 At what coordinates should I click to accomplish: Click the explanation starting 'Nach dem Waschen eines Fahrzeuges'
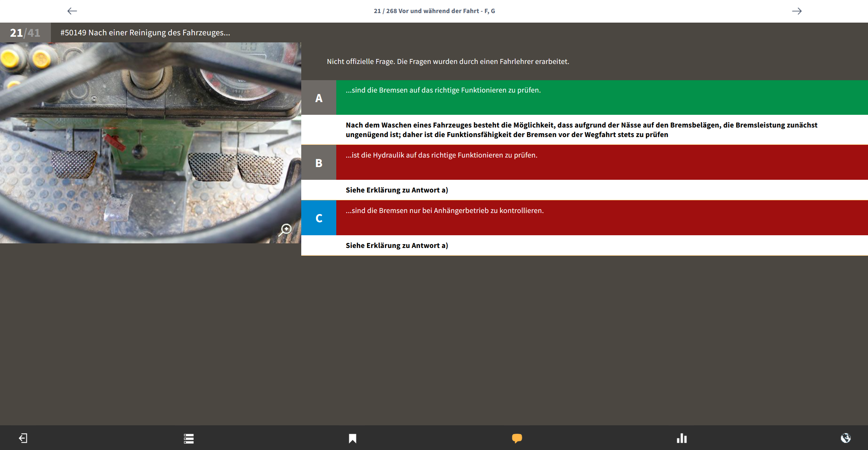pos(581,130)
